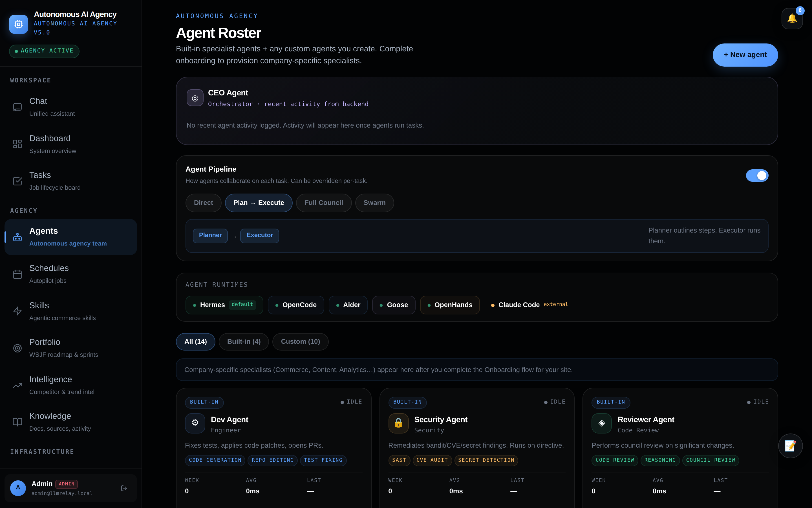Click the CODE REVIEW tag

coord(615,460)
